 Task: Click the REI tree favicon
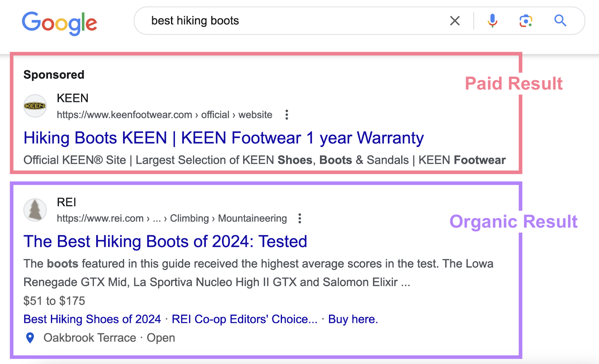click(x=35, y=209)
